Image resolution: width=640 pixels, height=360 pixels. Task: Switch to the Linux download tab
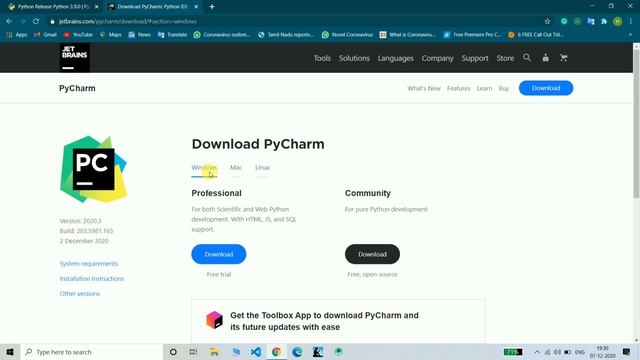pos(262,168)
